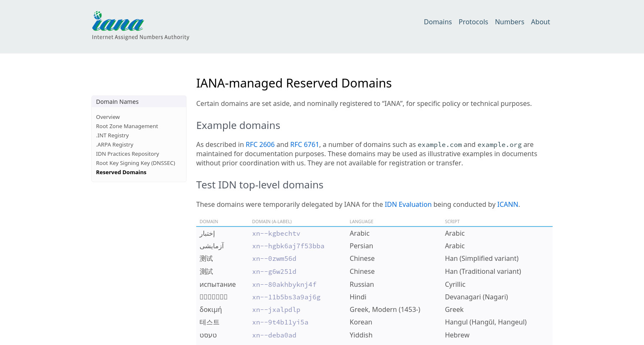Click the Internet Assigned Numbers Authority tagline
This screenshot has width=644, height=345.
click(x=140, y=37)
